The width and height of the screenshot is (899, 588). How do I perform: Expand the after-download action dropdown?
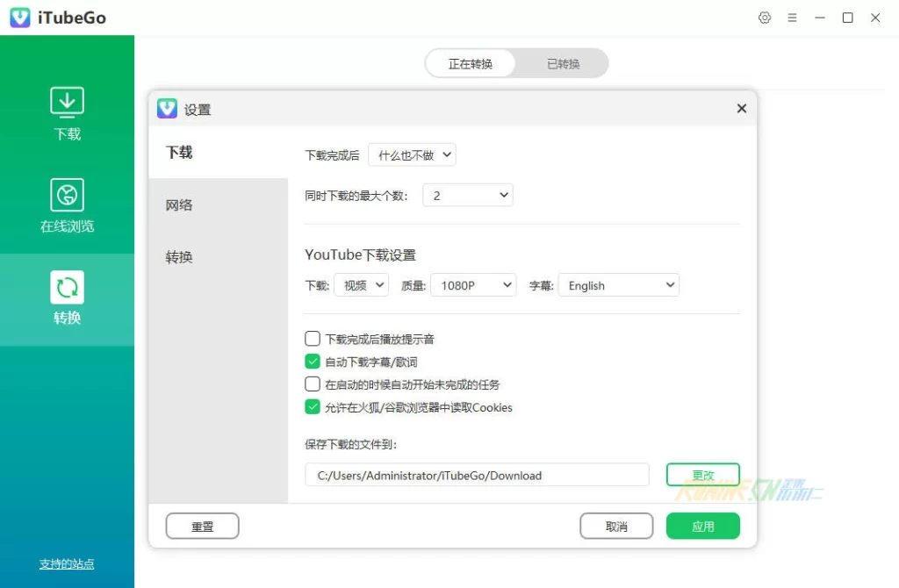tap(412, 155)
